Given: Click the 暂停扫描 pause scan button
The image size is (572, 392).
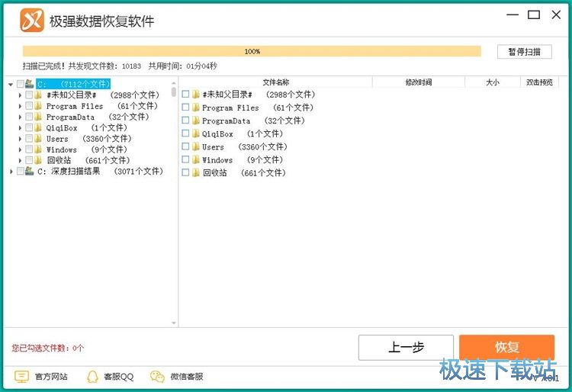Looking at the screenshot, I should (x=524, y=52).
